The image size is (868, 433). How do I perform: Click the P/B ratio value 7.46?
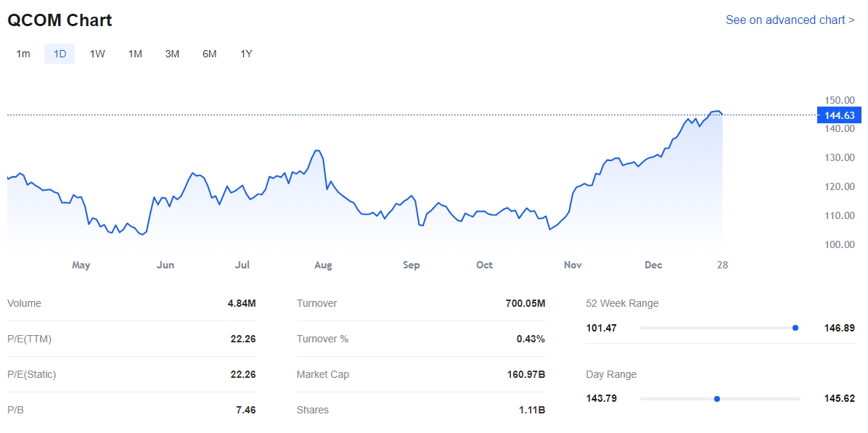[245, 411]
